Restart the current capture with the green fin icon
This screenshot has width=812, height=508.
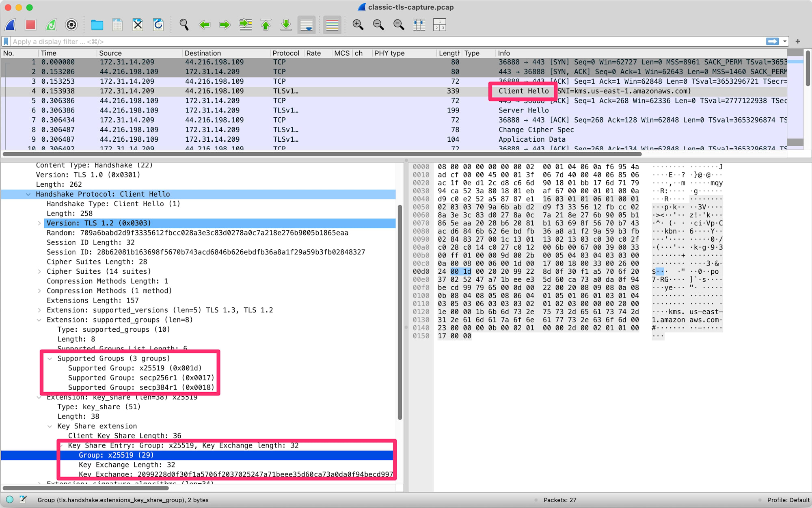[51, 25]
